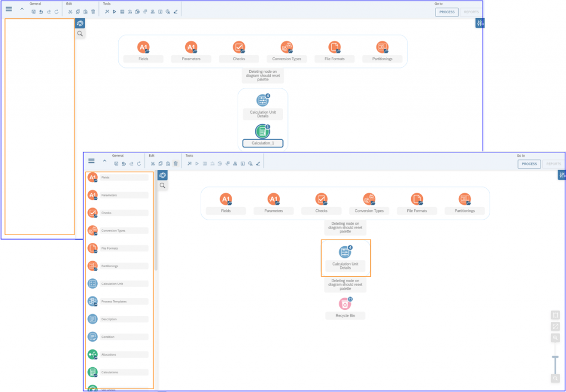This screenshot has height=392, width=566.
Task: Select Checks item in the palette list
Action: [x=118, y=213]
